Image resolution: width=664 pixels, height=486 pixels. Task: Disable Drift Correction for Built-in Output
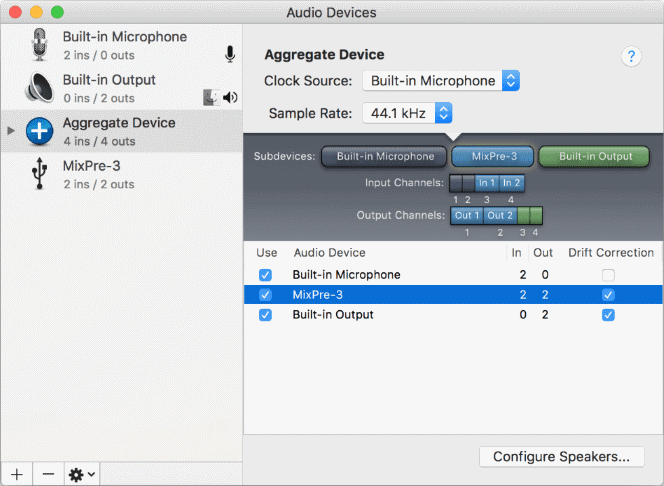[608, 315]
